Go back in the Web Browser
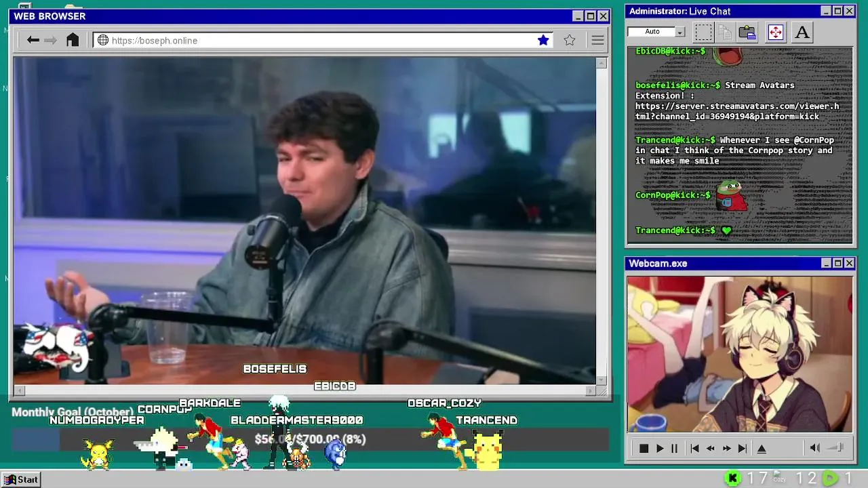Image resolution: width=868 pixels, height=488 pixels. (33, 40)
